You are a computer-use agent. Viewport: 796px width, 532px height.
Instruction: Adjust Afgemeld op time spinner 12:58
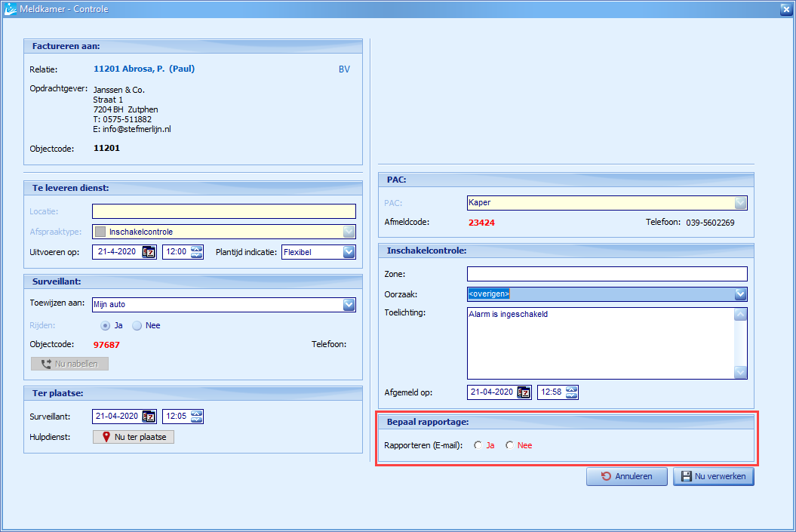[x=572, y=392]
